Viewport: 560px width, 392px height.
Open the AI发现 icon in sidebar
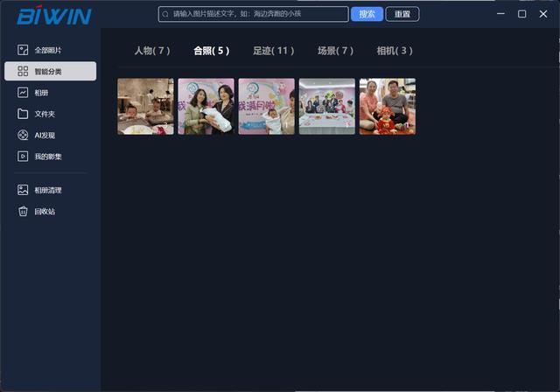point(23,136)
